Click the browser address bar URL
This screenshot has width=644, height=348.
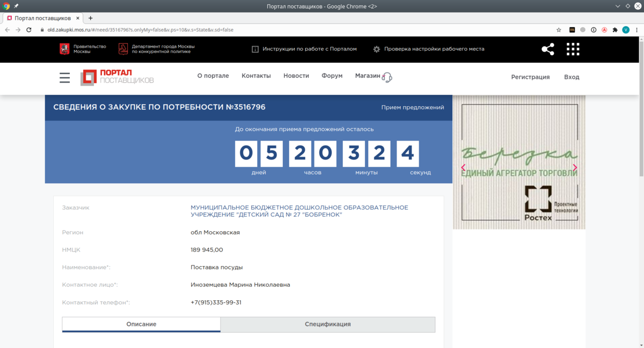pos(140,30)
